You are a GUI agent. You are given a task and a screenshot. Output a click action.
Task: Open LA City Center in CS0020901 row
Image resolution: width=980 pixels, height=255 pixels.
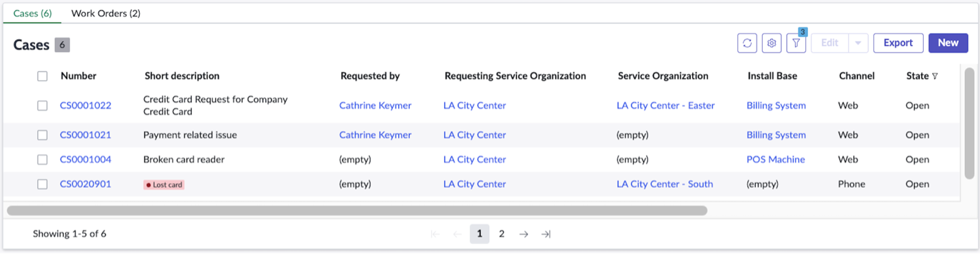tap(475, 184)
